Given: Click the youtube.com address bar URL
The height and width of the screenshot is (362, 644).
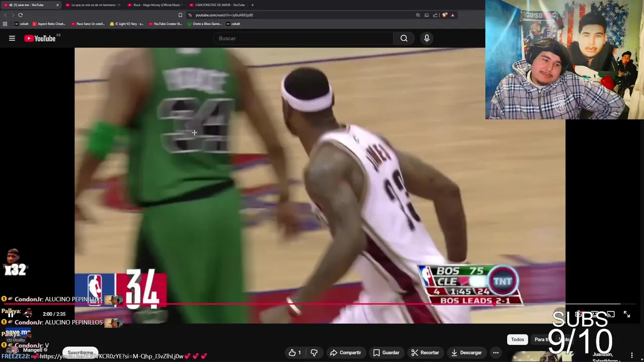Looking at the screenshot, I should 224,15.
